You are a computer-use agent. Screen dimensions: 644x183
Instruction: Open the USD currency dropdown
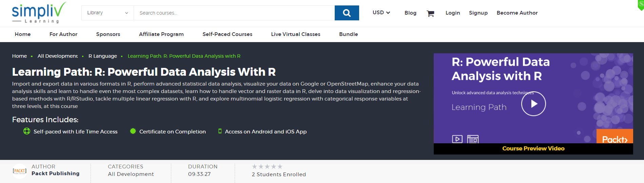tap(381, 13)
